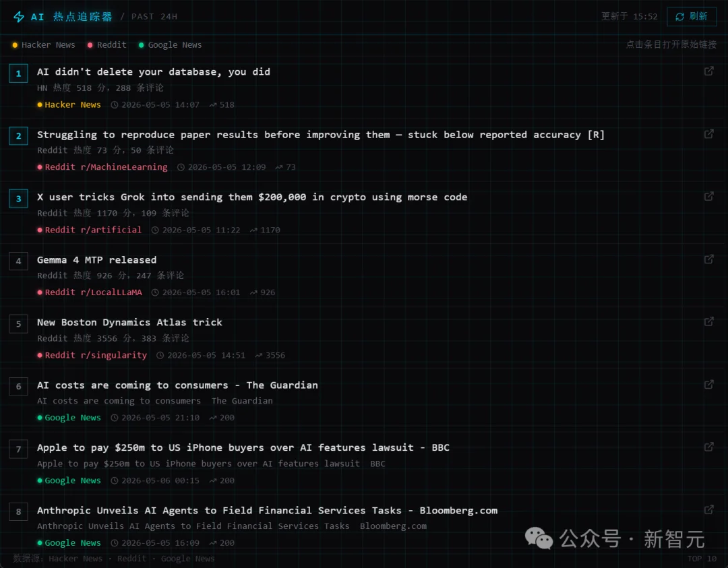Click 'Reddit r/singularity' source tag
Image resolution: width=728 pixels, height=568 pixels.
point(92,355)
